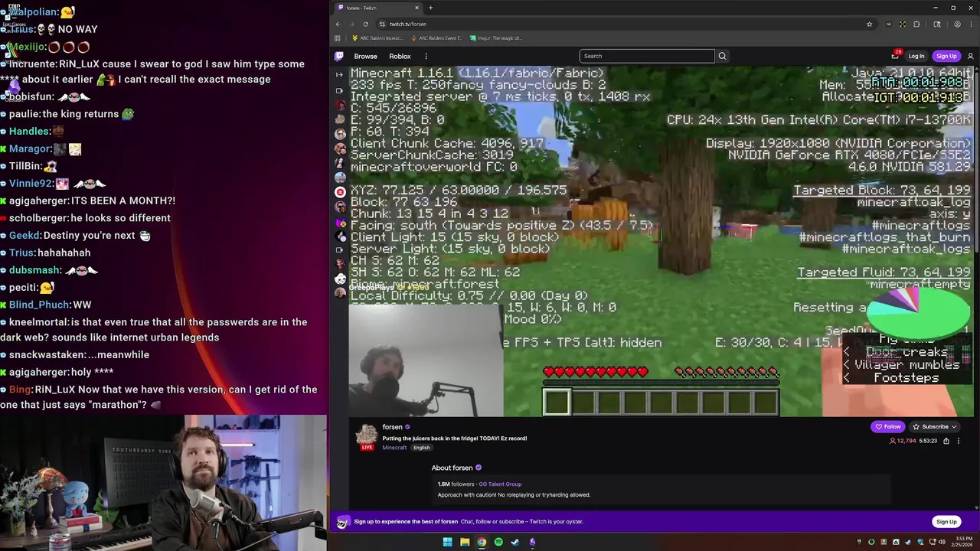Click the chat username agigaherger saying holy
The height and width of the screenshot is (551, 980).
pyautogui.click(x=38, y=372)
